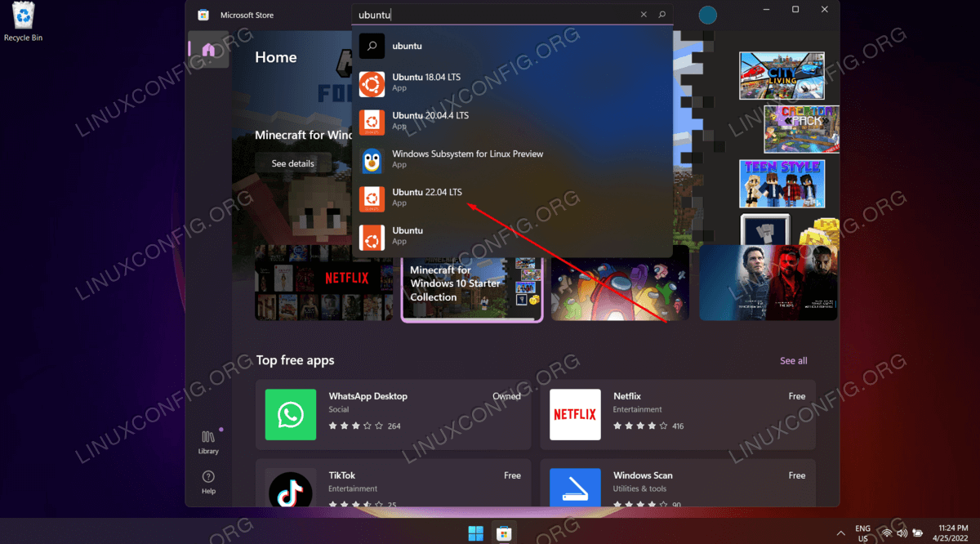This screenshot has width=980, height=544.
Task: Click the Home page heading
Action: click(x=276, y=57)
